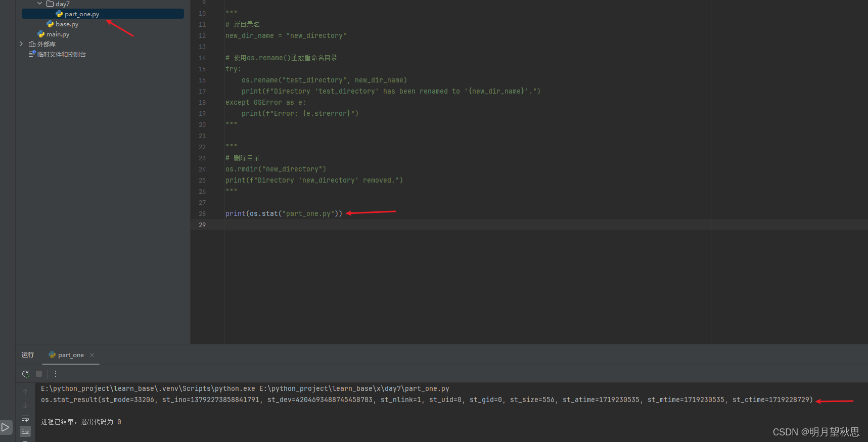Click the os.rmdir("new_directory") line
This screenshot has width=868, height=442.
(276, 169)
